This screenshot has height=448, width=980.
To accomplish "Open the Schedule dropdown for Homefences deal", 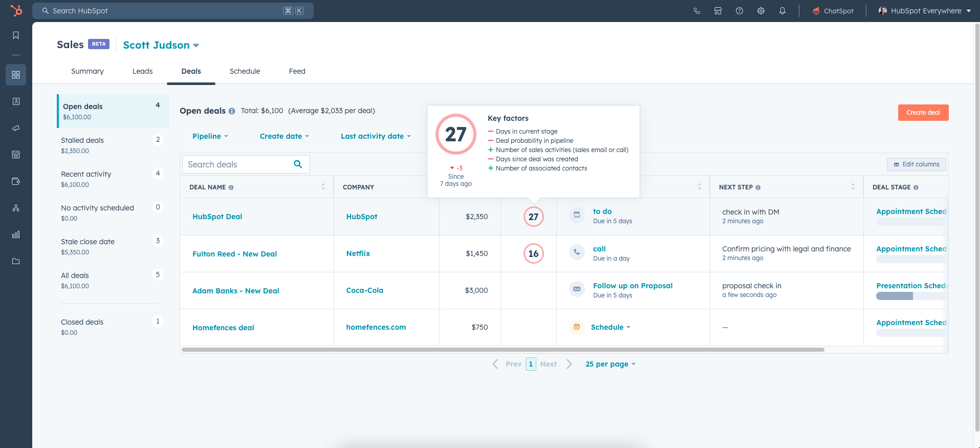I will point(611,327).
